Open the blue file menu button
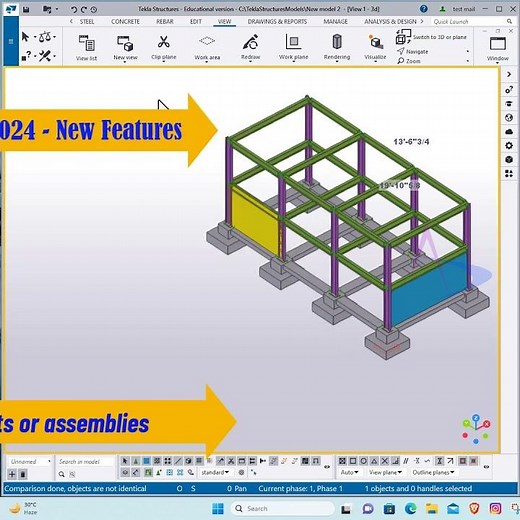This screenshot has width=520, height=520. click(x=11, y=41)
